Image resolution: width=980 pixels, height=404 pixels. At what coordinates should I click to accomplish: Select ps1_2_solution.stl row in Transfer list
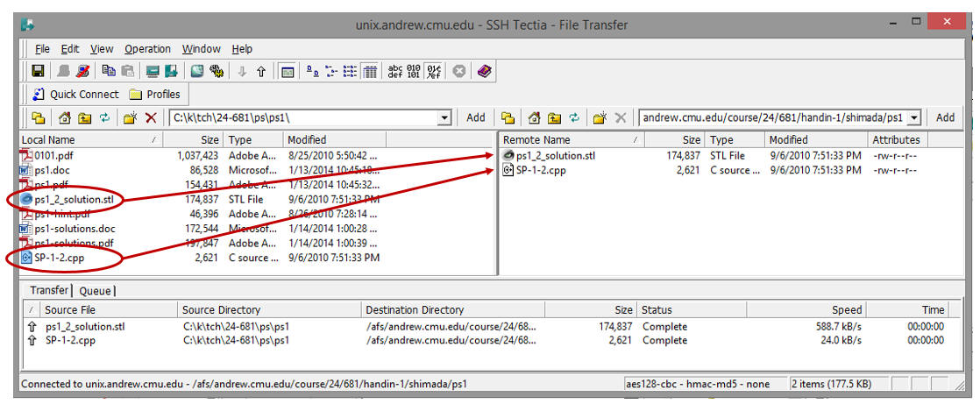coord(486,327)
